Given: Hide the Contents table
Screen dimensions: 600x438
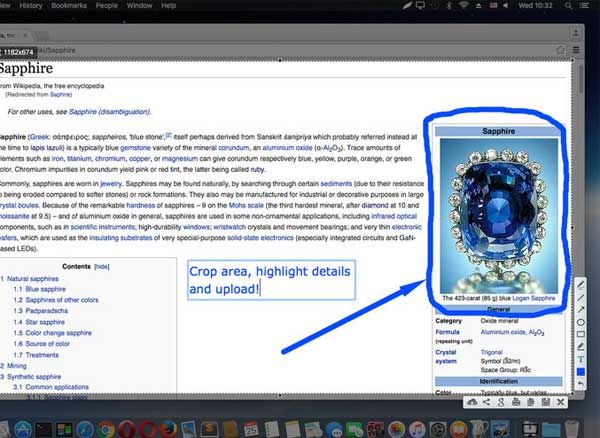Looking at the screenshot, I should [102, 267].
